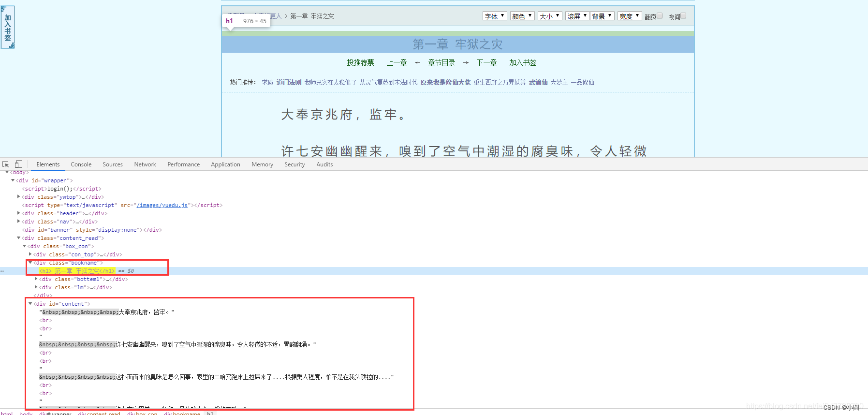
Task: Click the paragraph 大奉京兆府，监牢。 on the page
Action: [x=344, y=115]
